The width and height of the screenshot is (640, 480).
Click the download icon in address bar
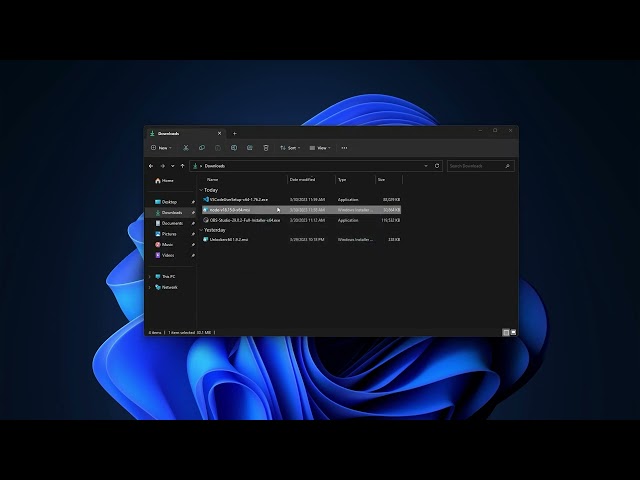195,166
